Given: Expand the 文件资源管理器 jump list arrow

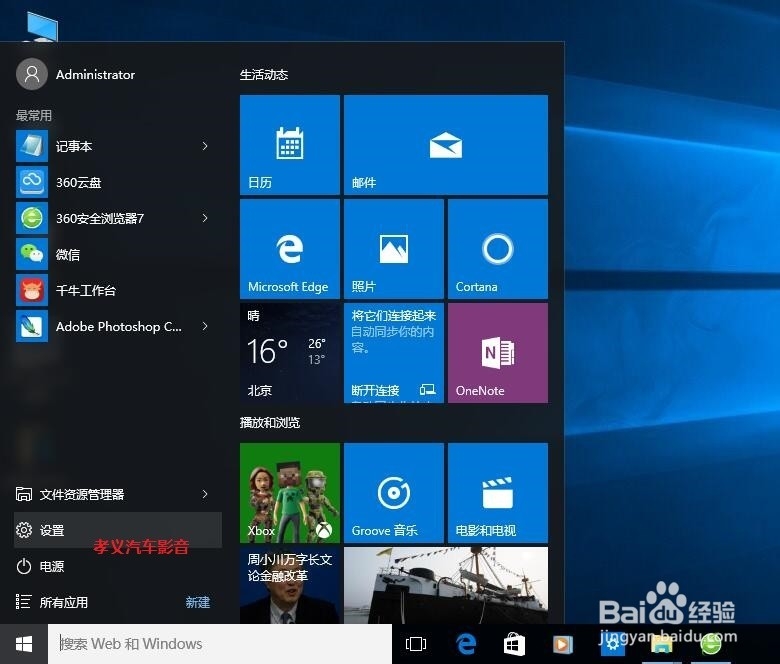Looking at the screenshot, I should pyautogui.click(x=205, y=494).
